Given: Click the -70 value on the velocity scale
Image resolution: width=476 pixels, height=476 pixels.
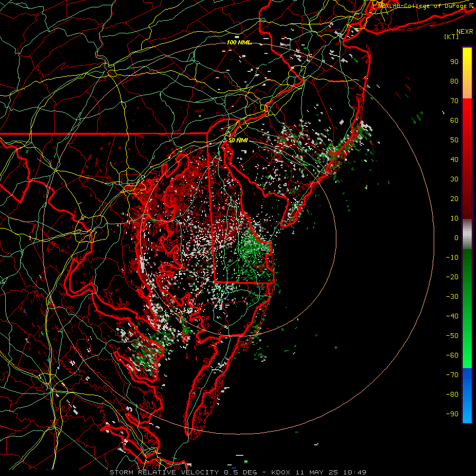Looking at the screenshot, I should pos(452,375).
